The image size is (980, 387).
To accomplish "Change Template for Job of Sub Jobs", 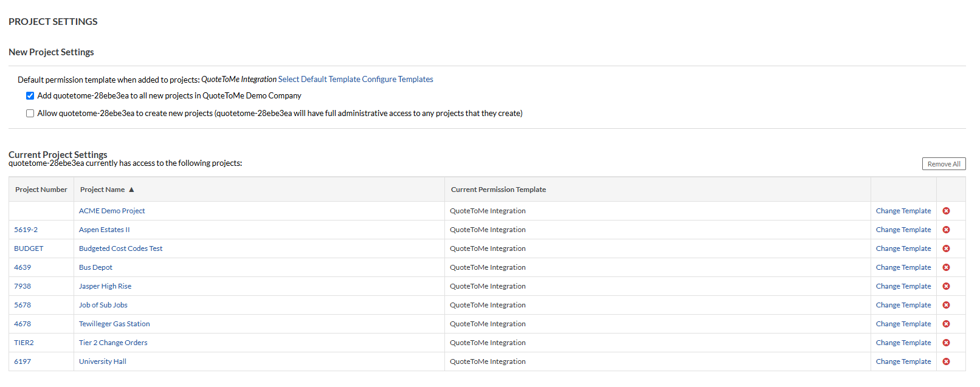I will [903, 305].
